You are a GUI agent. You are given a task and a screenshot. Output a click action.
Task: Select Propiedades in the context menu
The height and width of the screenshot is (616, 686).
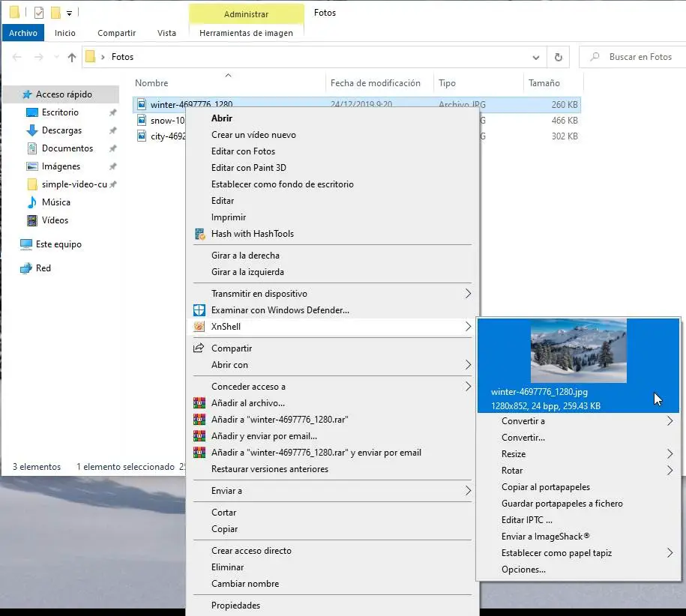click(235, 605)
